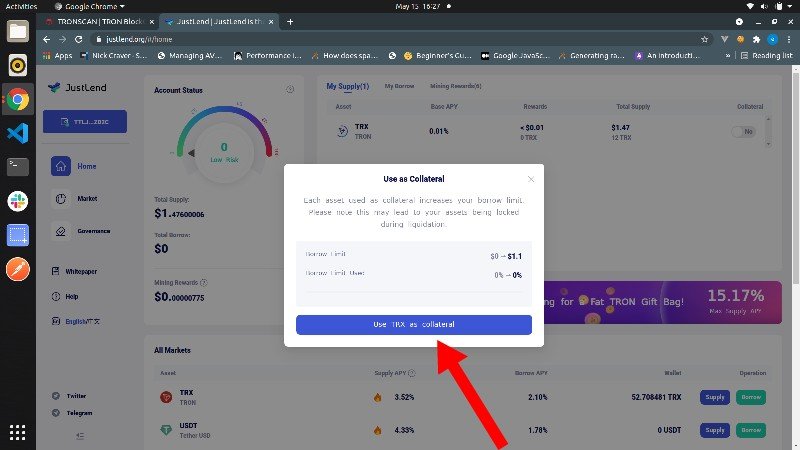Click the flame icon beside 4.33%
The width and height of the screenshot is (800, 450).
tap(378, 430)
